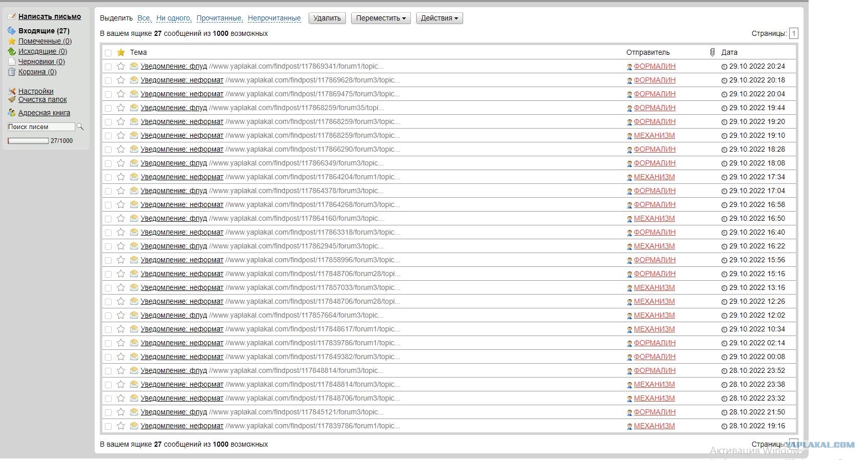
Task: Go to the Исходящие (0) folder
Action: pos(43,51)
